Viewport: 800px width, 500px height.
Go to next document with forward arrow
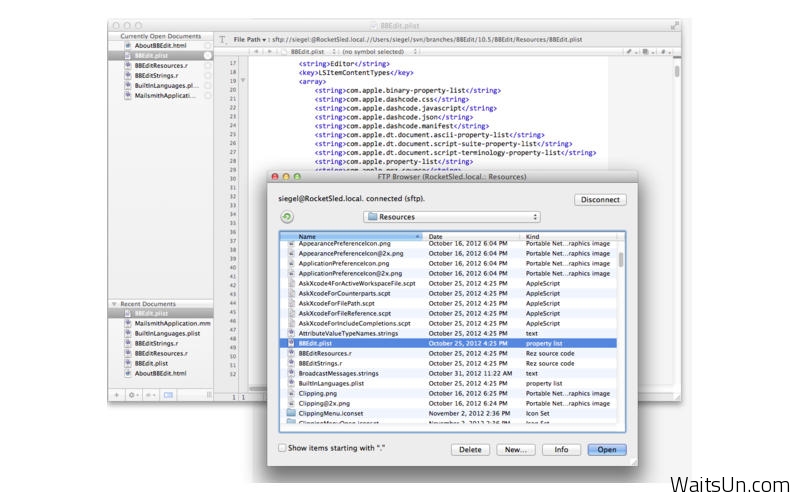(270, 52)
